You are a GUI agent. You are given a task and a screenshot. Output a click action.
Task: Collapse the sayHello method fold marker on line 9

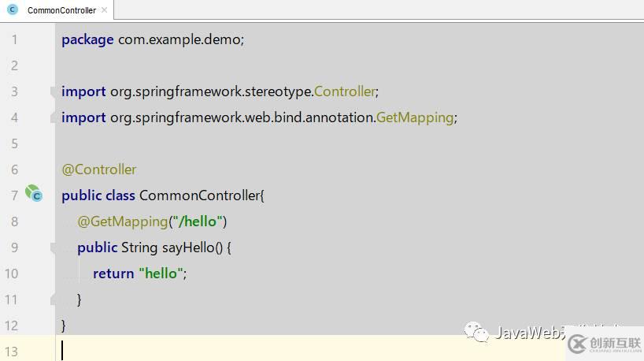[x=54, y=248]
